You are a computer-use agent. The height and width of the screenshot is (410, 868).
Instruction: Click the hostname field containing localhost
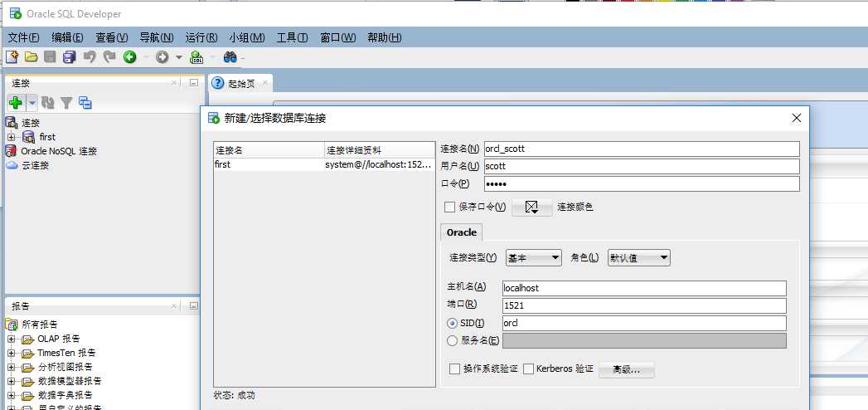[x=644, y=288]
